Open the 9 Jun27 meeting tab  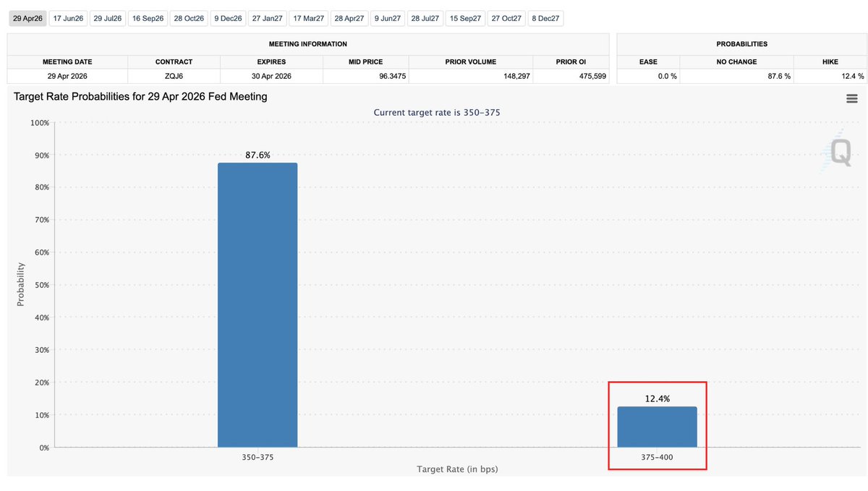[x=387, y=19]
